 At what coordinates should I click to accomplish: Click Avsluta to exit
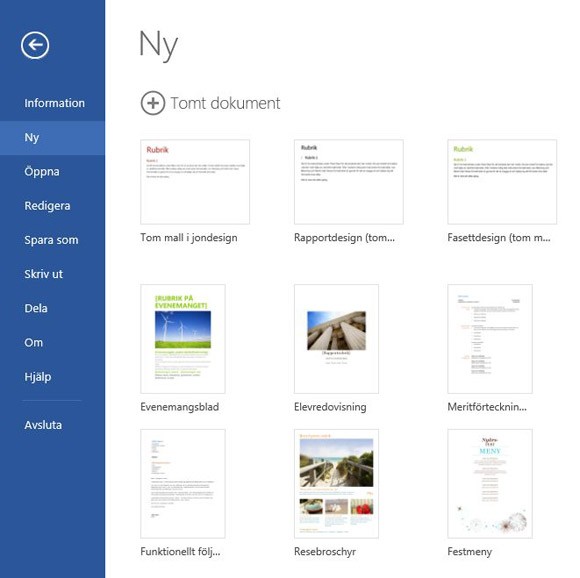[43, 425]
